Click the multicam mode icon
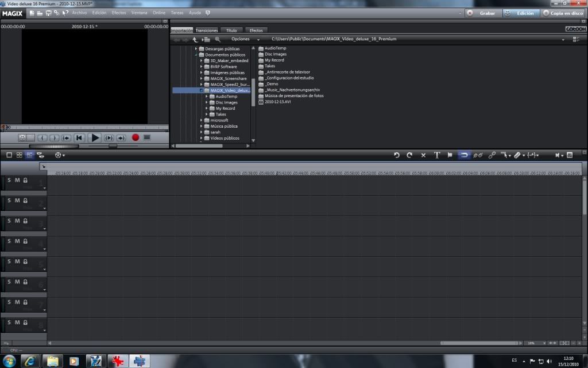 coord(41,155)
